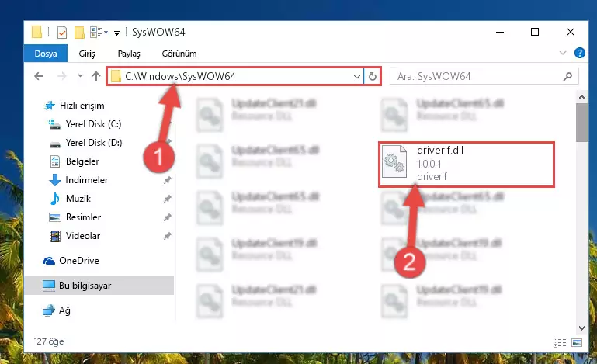Switch to the Paylaş ribbon tab
Screen dimensions: 597x364
129,54
